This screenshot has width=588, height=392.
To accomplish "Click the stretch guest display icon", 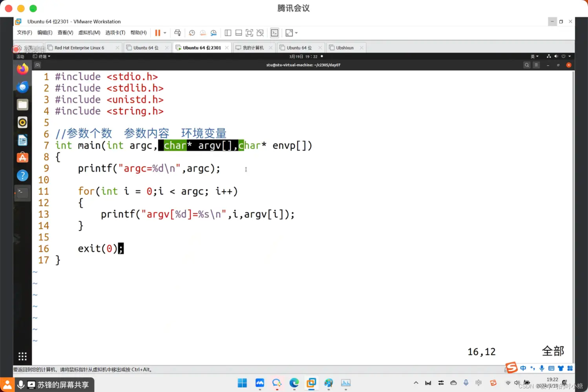I will click(289, 33).
